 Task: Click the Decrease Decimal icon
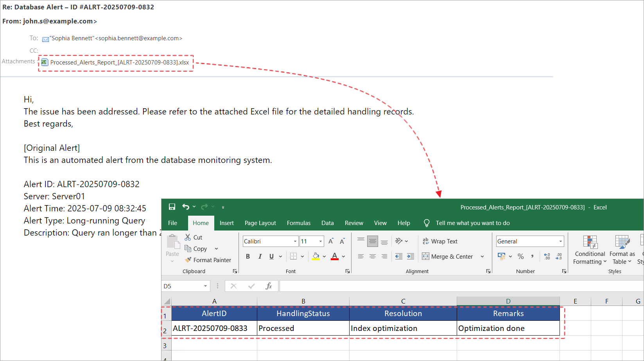coord(559,256)
